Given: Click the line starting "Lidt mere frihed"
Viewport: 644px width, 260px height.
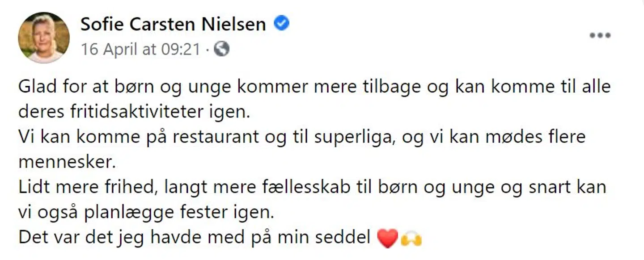Looking at the screenshot, I should tap(312, 187).
